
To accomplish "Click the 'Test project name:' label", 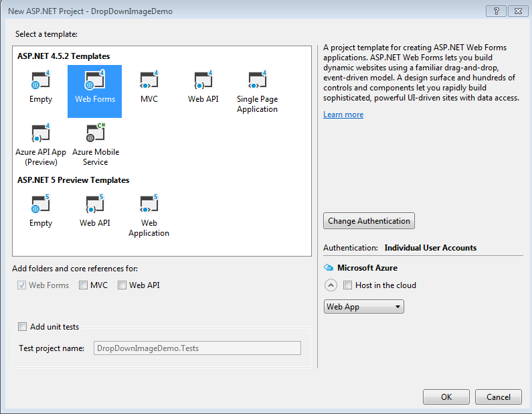I will click(x=52, y=348).
